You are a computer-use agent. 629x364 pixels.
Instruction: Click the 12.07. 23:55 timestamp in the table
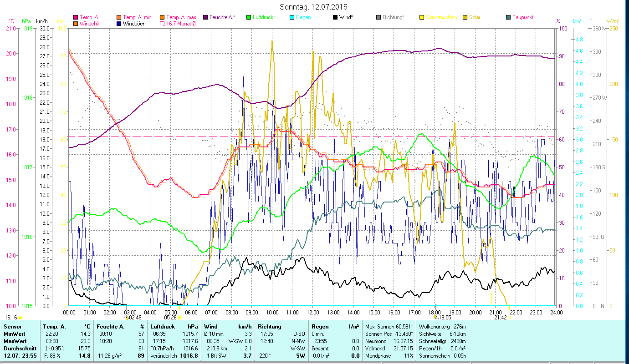click(x=20, y=356)
